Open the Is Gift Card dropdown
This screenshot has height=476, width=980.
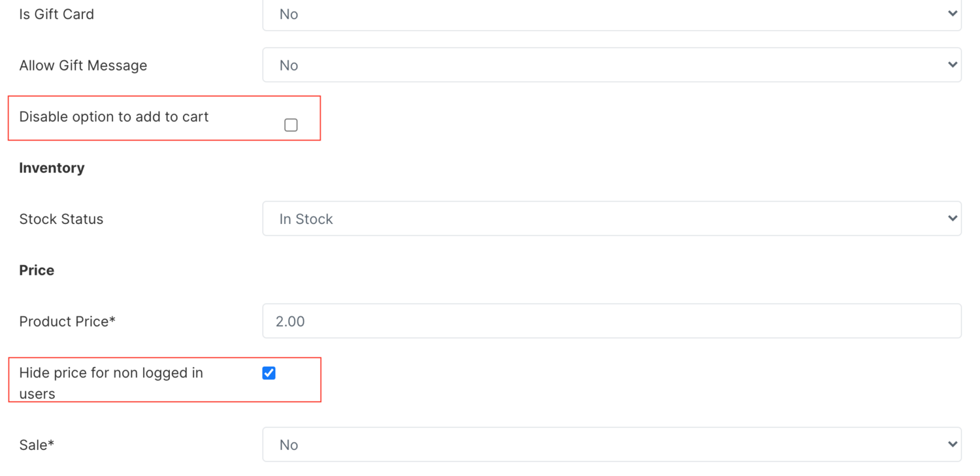pyautogui.click(x=612, y=14)
